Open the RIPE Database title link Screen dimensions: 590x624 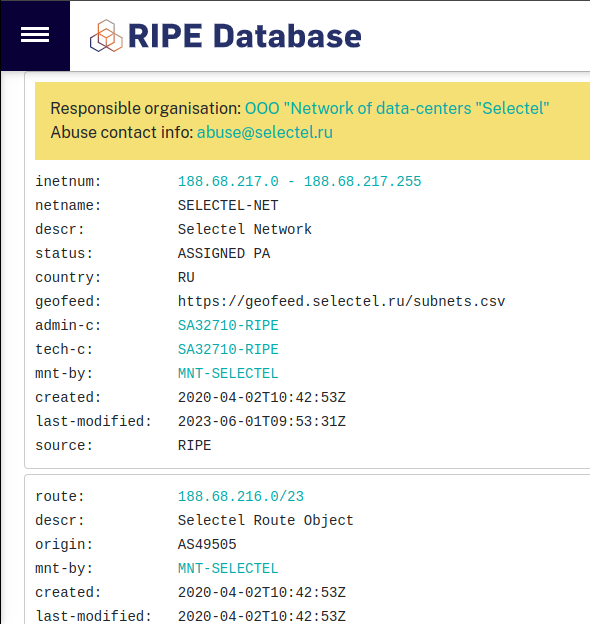point(244,36)
